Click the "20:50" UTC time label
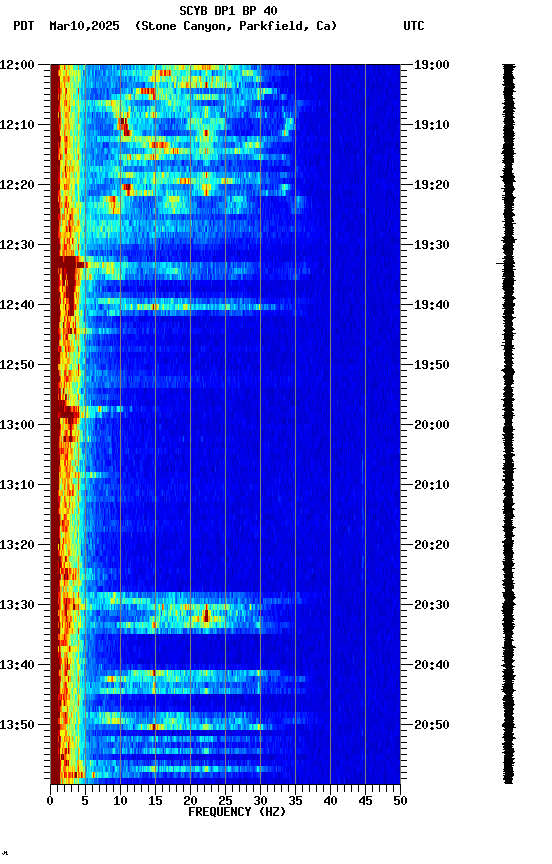This screenshot has width=552, height=864. [432, 725]
